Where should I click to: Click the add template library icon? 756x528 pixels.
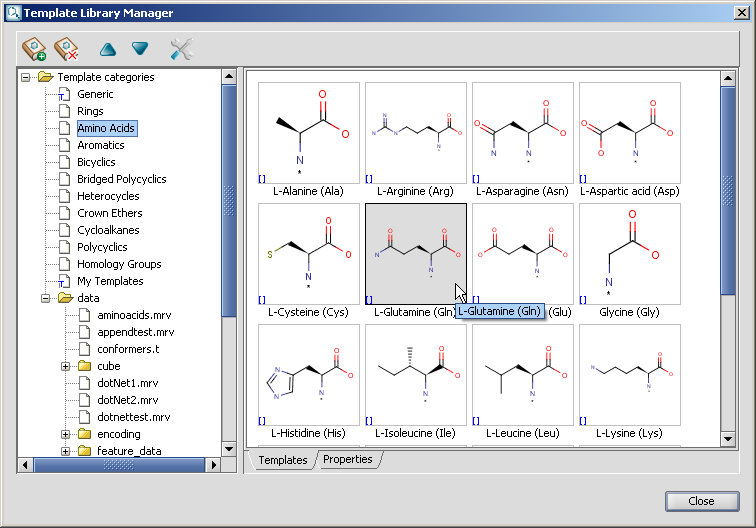click(35, 48)
